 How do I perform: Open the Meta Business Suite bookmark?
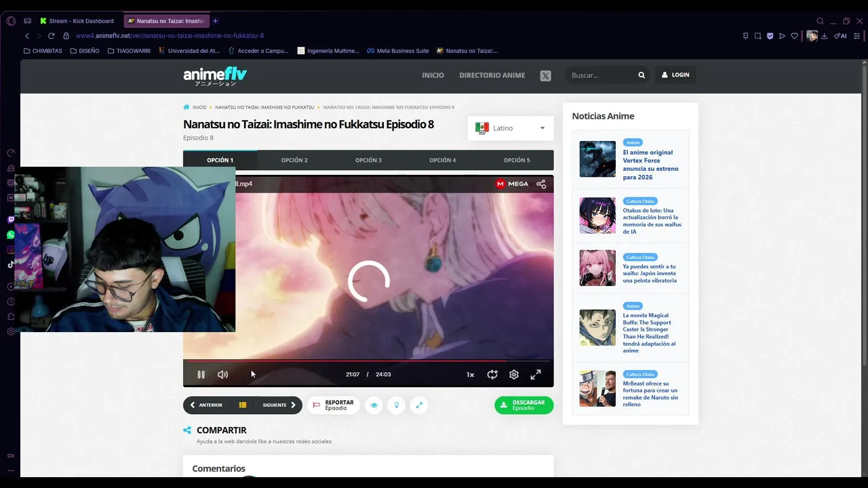(x=398, y=51)
